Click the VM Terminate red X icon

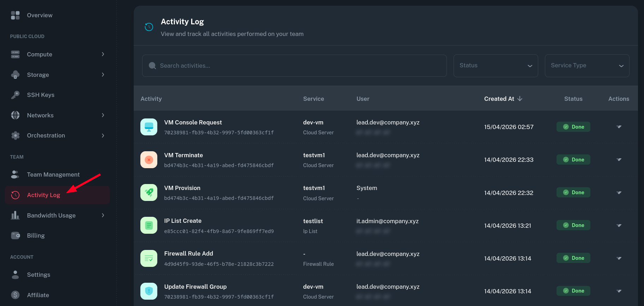[149, 160]
